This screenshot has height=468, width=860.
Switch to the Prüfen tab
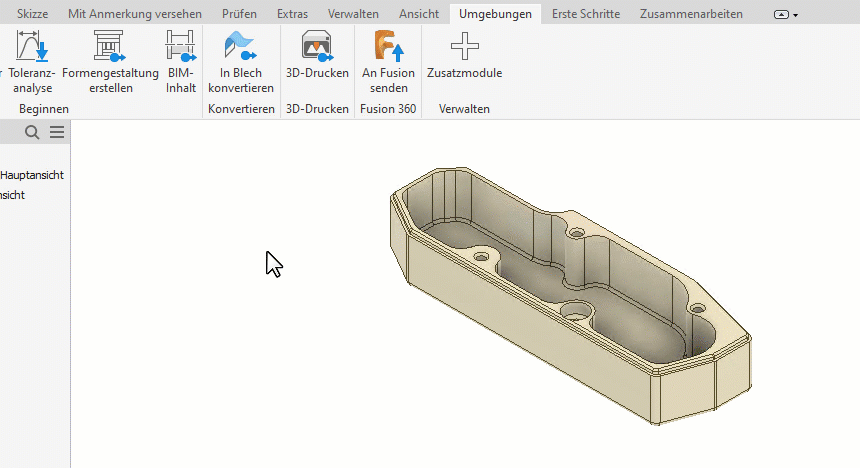pyautogui.click(x=239, y=14)
